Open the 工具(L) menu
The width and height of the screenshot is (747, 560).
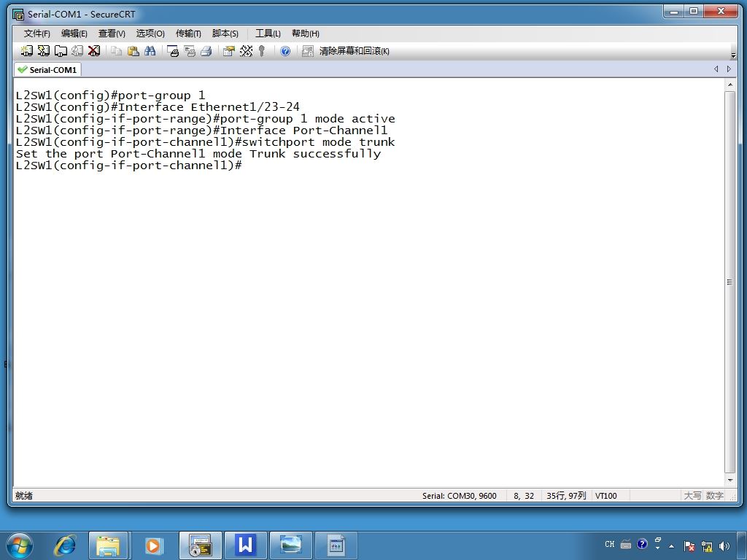[268, 34]
